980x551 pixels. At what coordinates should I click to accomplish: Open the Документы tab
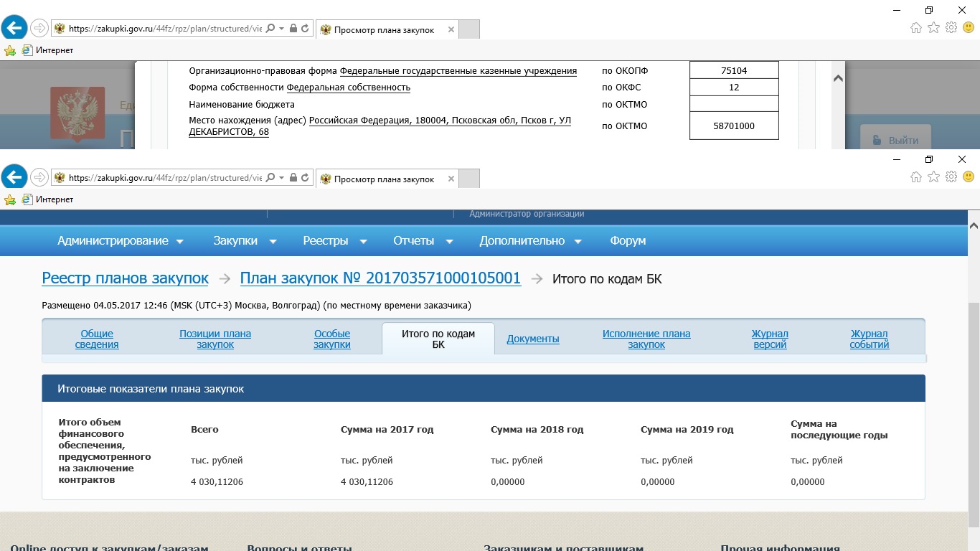(x=533, y=339)
